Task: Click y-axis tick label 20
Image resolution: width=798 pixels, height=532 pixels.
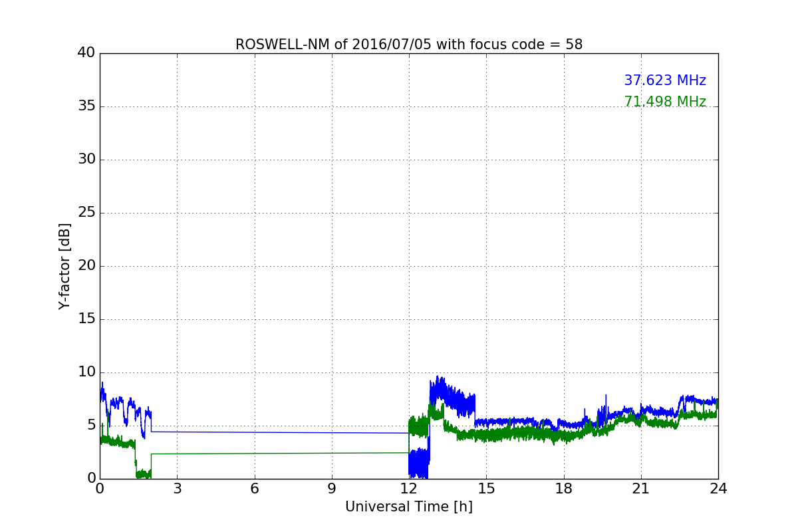Action: 86,265
